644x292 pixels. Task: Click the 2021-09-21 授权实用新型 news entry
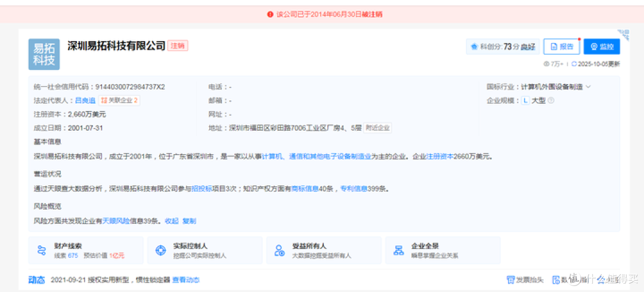(x=110, y=280)
